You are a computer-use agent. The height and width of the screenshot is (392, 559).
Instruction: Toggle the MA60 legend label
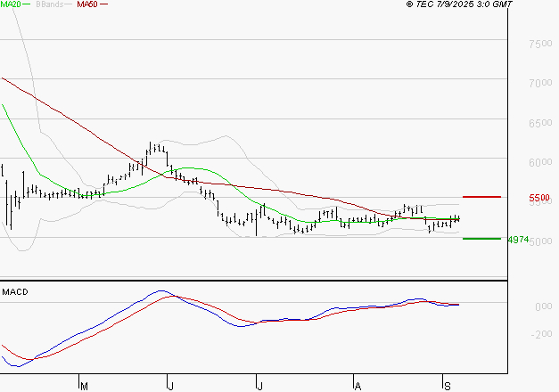[x=86, y=4]
